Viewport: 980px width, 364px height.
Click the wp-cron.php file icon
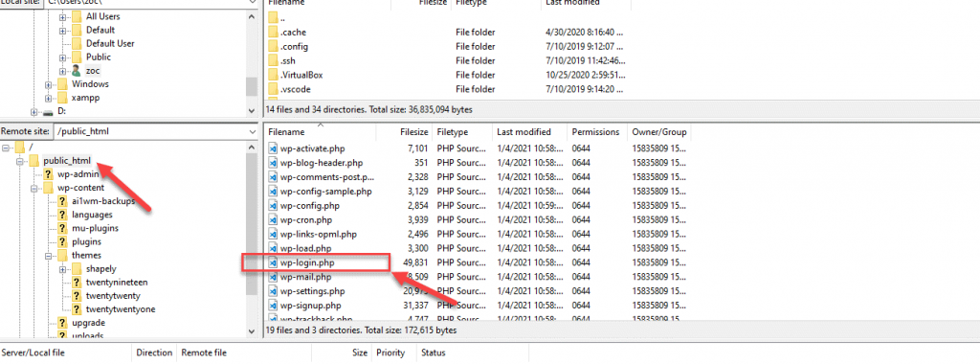tap(273, 220)
